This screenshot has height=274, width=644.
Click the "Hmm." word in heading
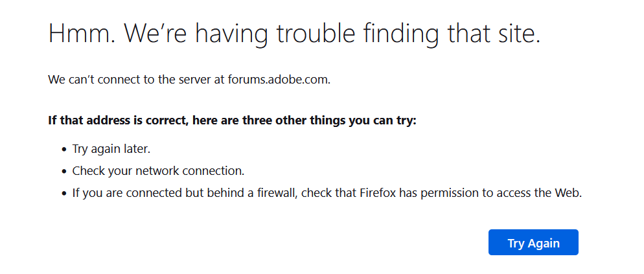[x=80, y=33]
